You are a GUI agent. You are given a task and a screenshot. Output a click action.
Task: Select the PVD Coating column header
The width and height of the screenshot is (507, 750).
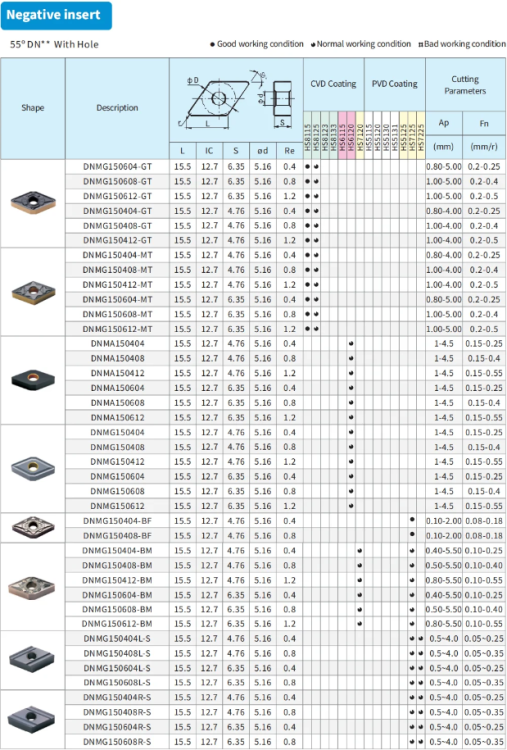(395, 84)
